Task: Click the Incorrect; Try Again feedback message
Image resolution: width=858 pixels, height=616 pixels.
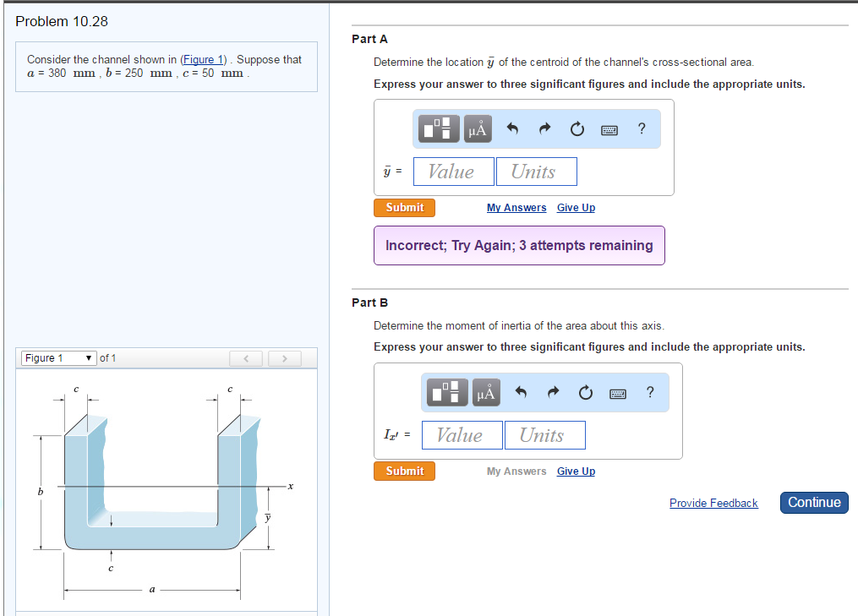Action: [519, 246]
